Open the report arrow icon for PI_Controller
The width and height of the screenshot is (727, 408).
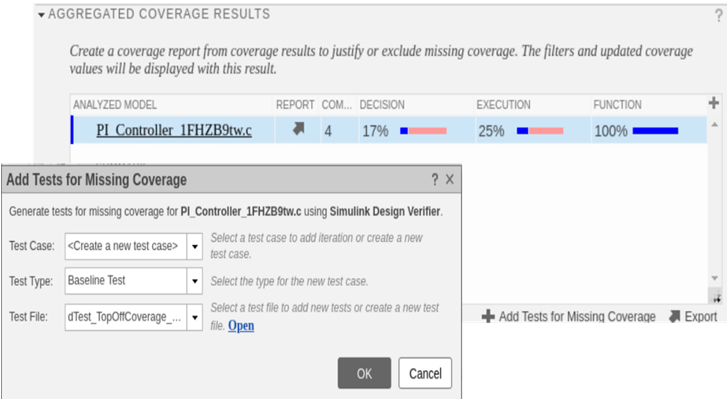295,130
